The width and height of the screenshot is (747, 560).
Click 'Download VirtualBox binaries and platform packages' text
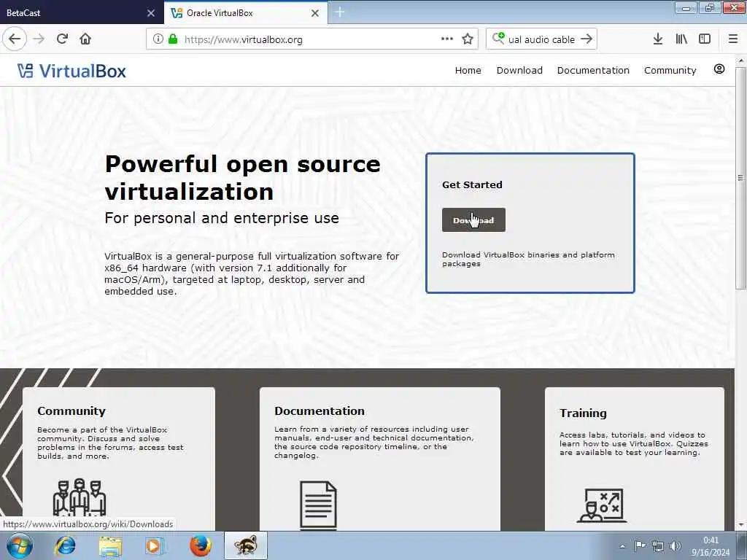[x=528, y=259]
